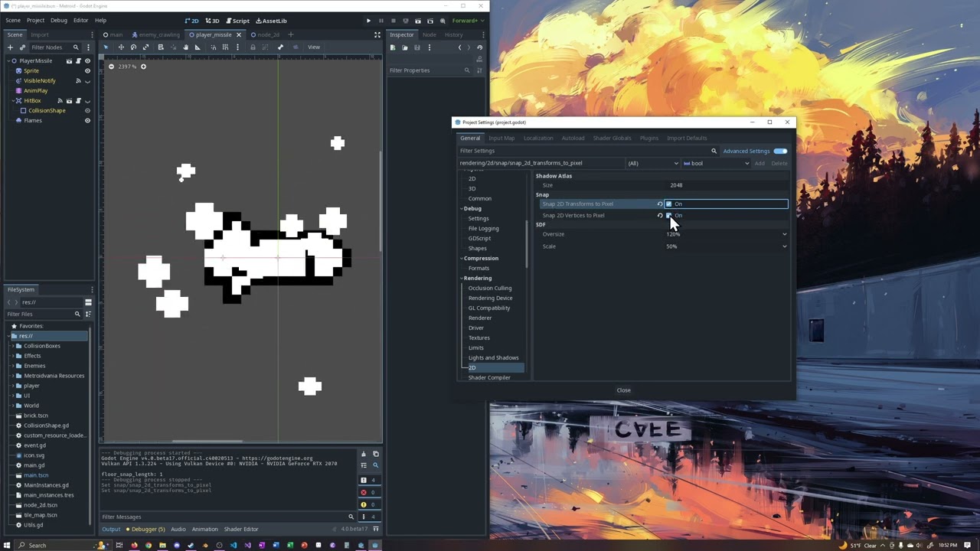Screen dimensions: 980x551
Task: Collapse the HitBox node in scene tree
Action: click(x=14, y=100)
